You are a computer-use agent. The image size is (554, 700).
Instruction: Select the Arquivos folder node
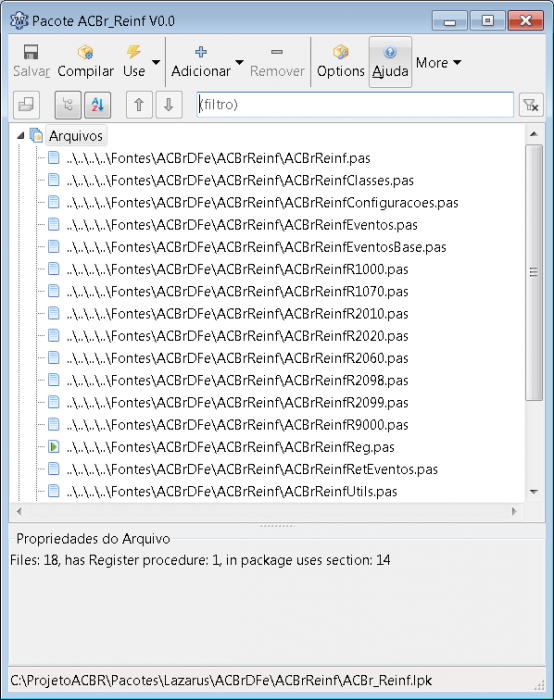[x=76, y=136]
